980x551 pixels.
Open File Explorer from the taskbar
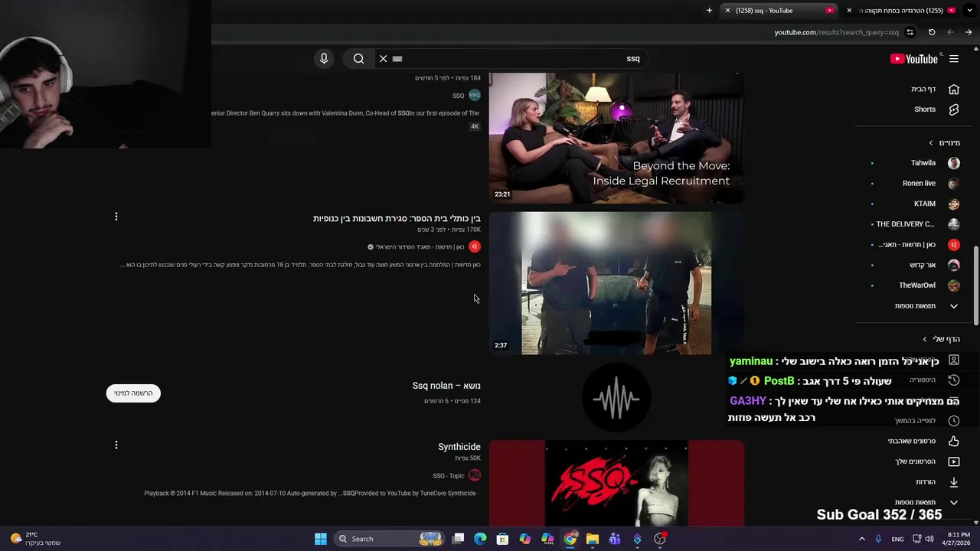pos(593,539)
